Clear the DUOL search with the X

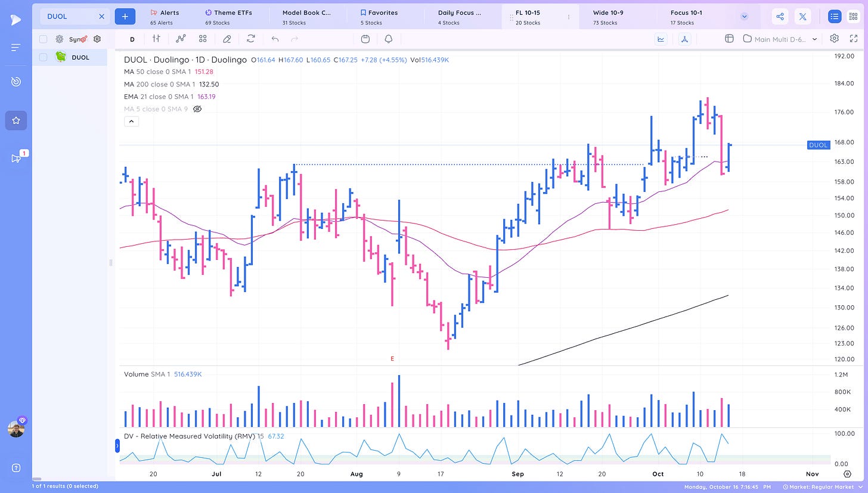coord(101,17)
